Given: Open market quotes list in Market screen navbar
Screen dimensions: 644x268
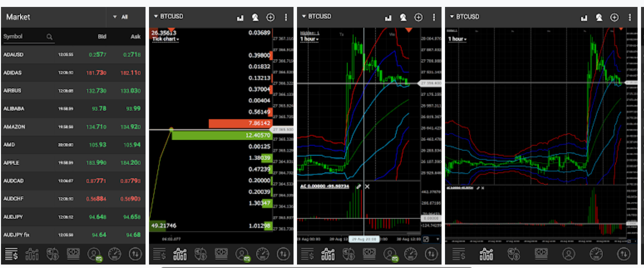Looking at the screenshot, I should pyautogui.click(x=10, y=255).
